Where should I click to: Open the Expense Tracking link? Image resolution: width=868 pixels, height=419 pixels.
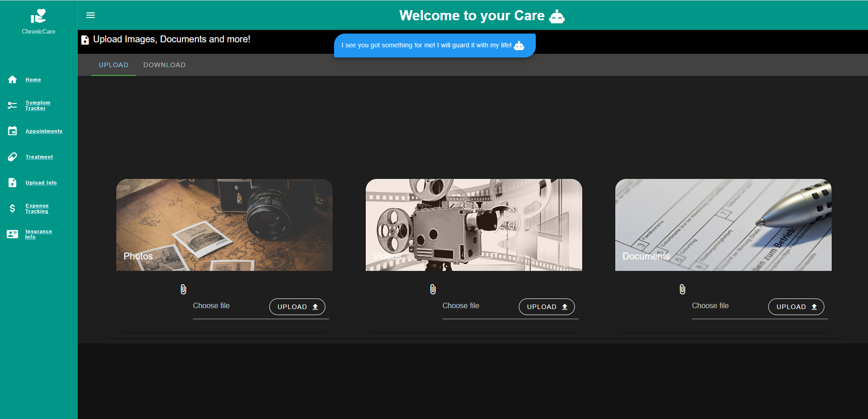(x=37, y=208)
